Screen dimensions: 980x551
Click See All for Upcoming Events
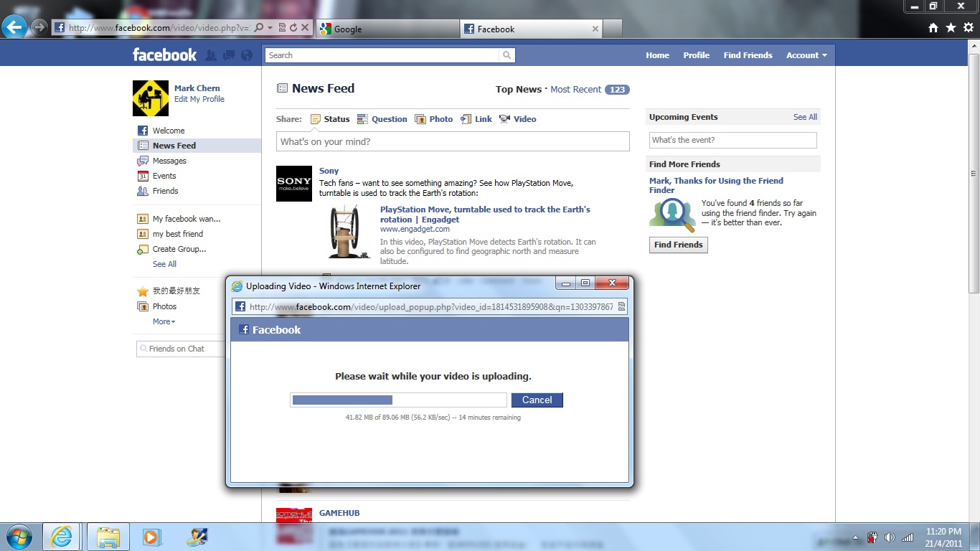805,117
